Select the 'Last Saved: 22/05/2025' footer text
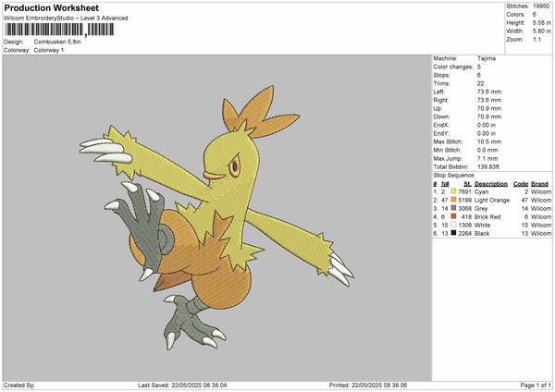The height and width of the screenshot is (392, 555). point(182,386)
